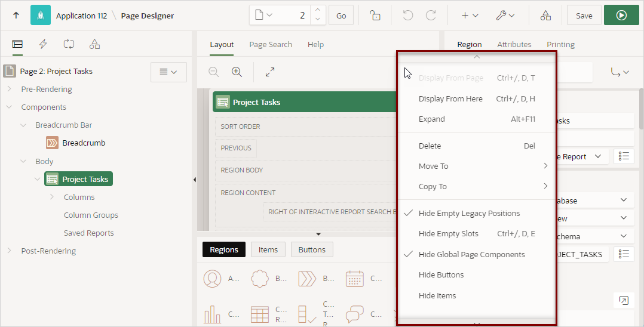Switch to the Rendering tree tab

click(x=17, y=44)
